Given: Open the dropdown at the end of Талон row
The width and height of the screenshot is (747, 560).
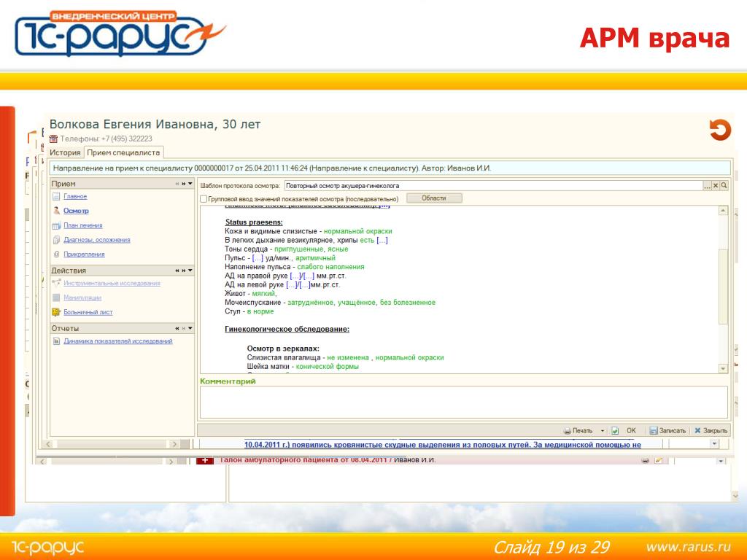Looking at the screenshot, I should point(721,461).
